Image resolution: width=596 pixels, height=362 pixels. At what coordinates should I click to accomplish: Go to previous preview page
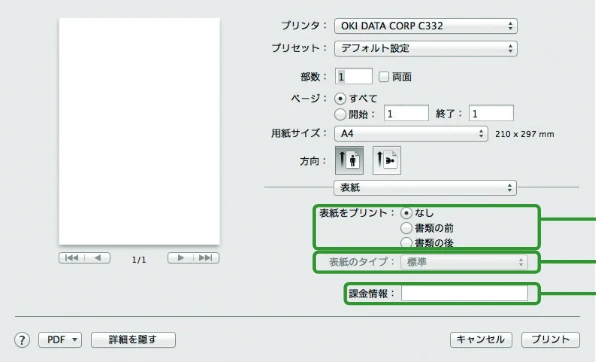[98, 258]
